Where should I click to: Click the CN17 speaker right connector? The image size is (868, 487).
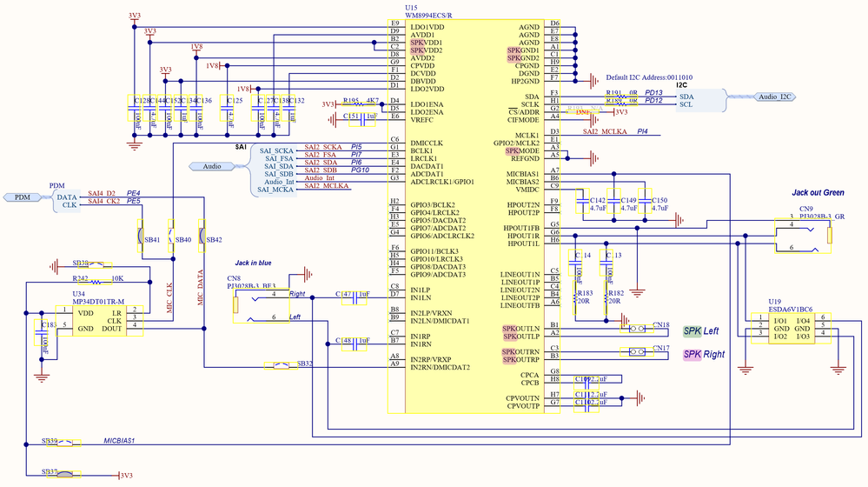click(637, 352)
